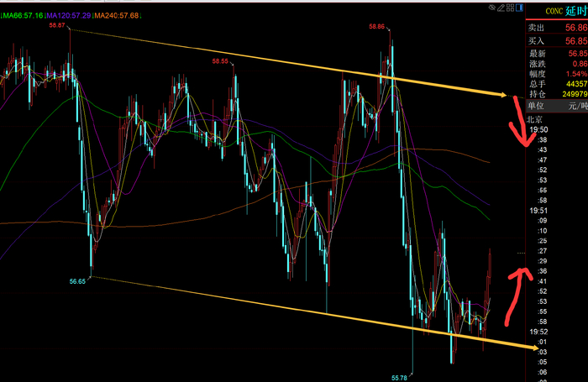Click the 19:51 time entry
588x382 pixels.
pyautogui.click(x=538, y=211)
